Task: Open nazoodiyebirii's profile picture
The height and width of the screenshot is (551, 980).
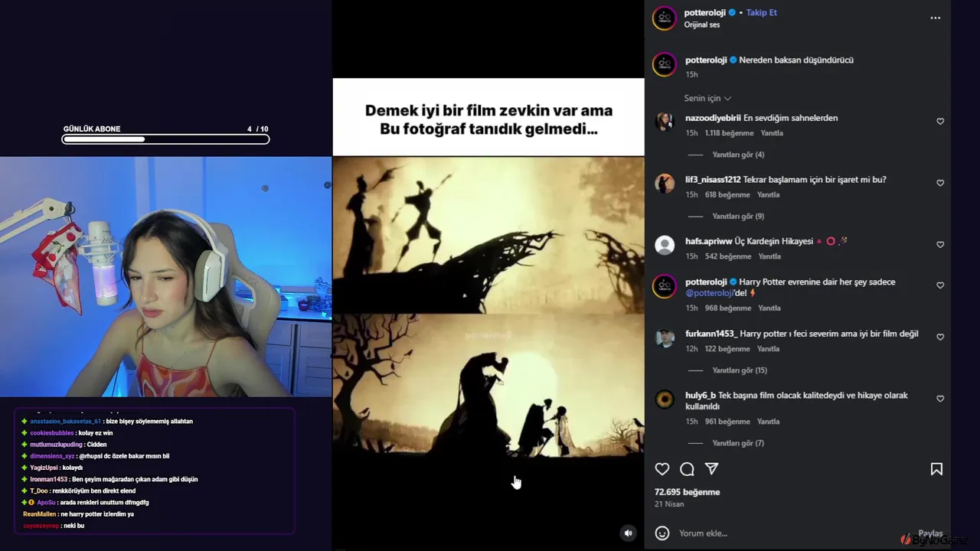Action: (665, 122)
